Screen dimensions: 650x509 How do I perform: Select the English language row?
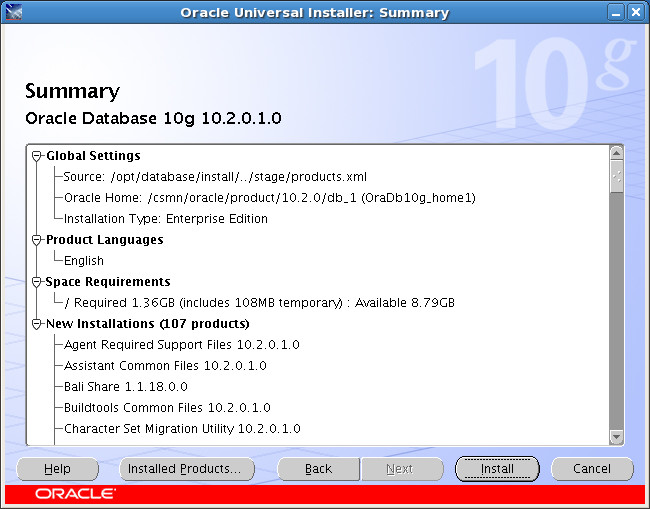tap(84, 261)
